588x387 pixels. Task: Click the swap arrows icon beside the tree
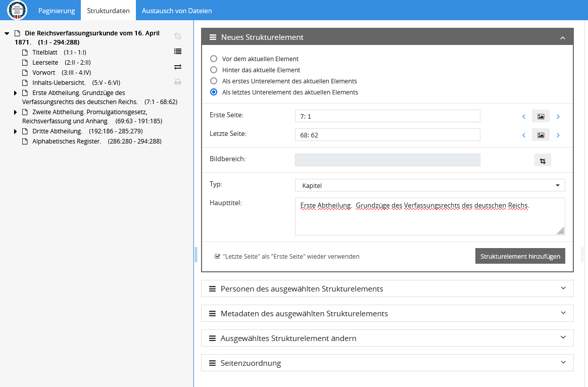pos(178,67)
